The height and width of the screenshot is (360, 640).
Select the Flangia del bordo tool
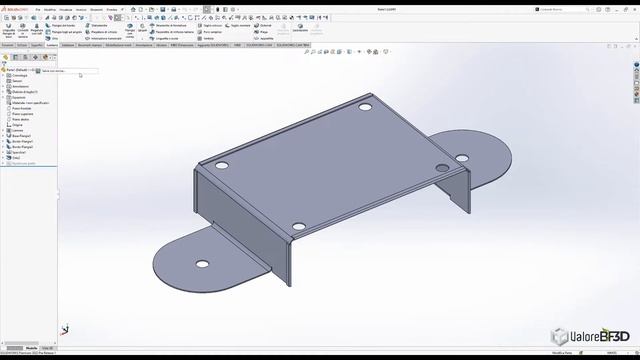[60, 25]
